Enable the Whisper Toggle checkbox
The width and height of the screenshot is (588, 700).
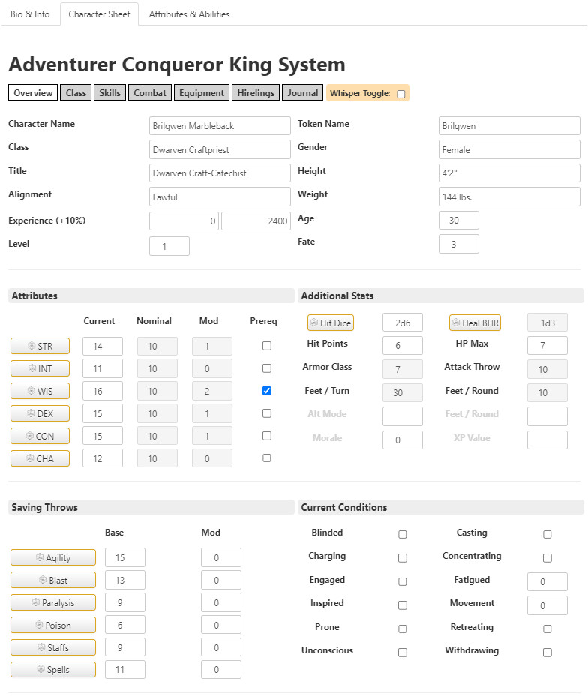(401, 94)
